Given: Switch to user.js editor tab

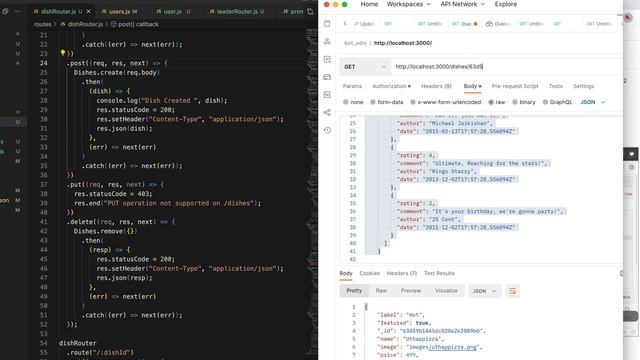Looking at the screenshot, I should tap(173, 11).
